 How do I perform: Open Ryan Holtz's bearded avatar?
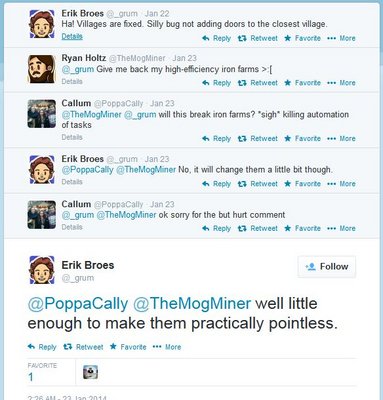click(x=42, y=69)
